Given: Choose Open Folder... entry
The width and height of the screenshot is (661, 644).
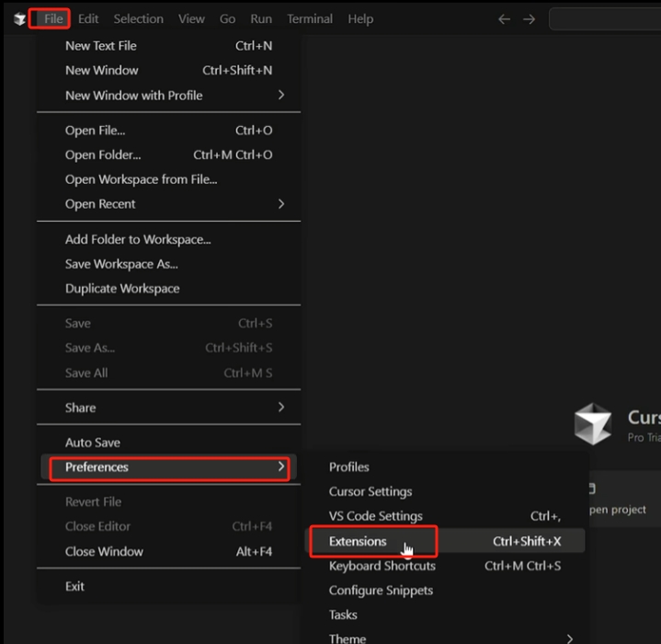Looking at the screenshot, I should click(x=103, y=155).
